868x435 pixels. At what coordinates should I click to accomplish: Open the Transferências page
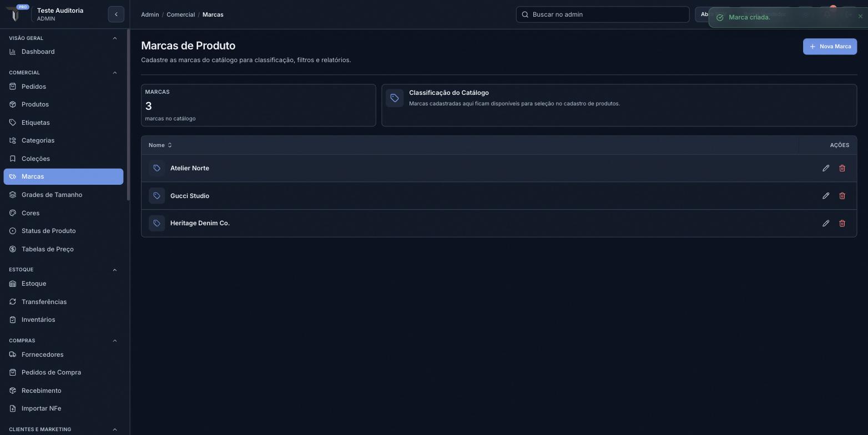coord(63,302)
